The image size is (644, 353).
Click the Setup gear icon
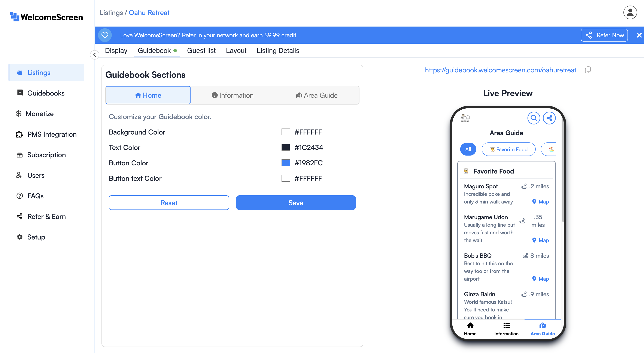(19, 237)
